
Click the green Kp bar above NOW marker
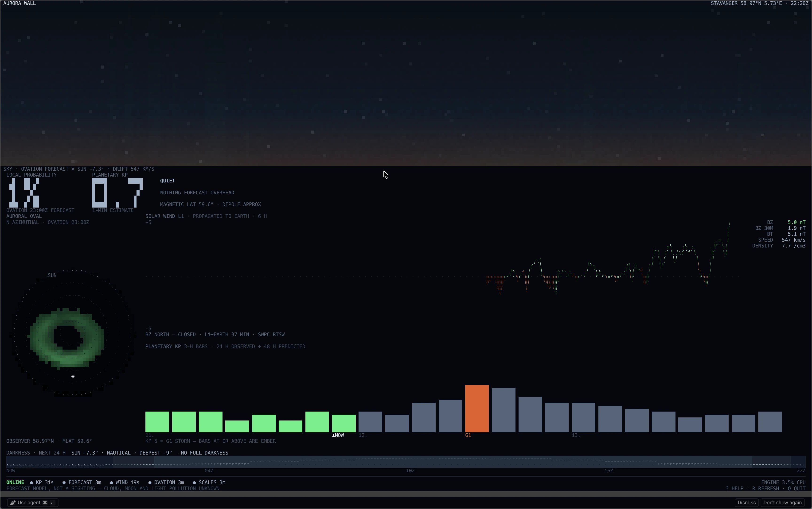click(344, 423)
